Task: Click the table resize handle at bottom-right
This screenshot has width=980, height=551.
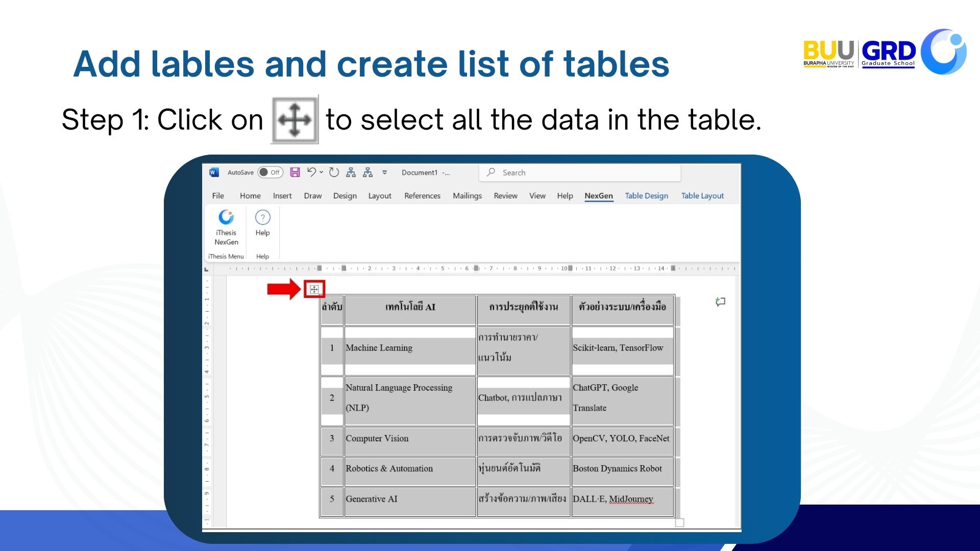Action: 679,522
